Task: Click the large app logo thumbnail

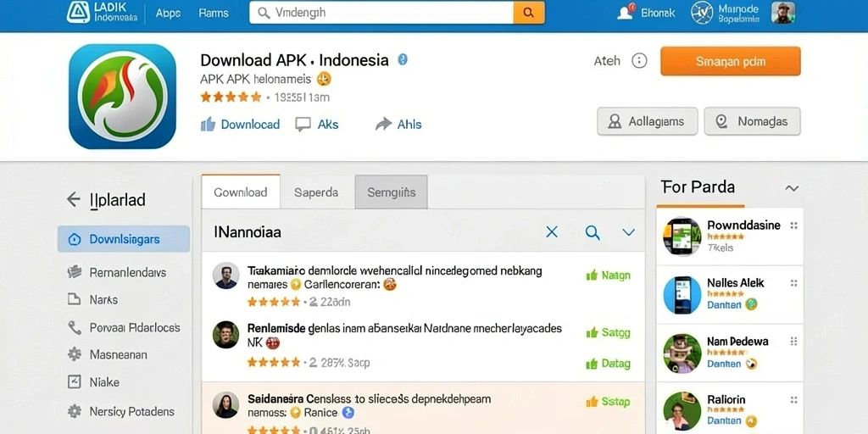Action: click(x=122, y=97)
